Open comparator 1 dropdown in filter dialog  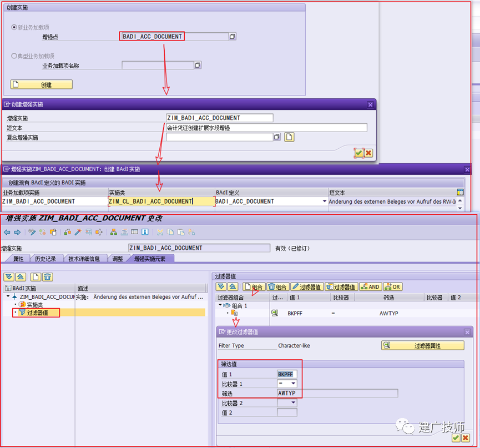pos(293,384)
